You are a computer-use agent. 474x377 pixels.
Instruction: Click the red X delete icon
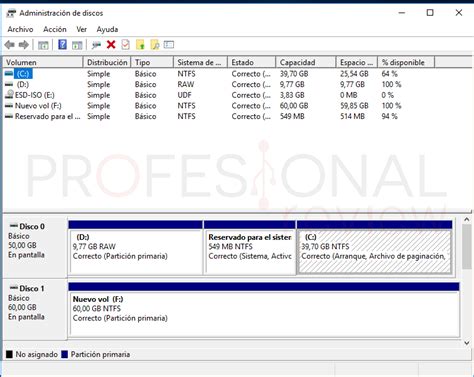(x=111, y=44)
